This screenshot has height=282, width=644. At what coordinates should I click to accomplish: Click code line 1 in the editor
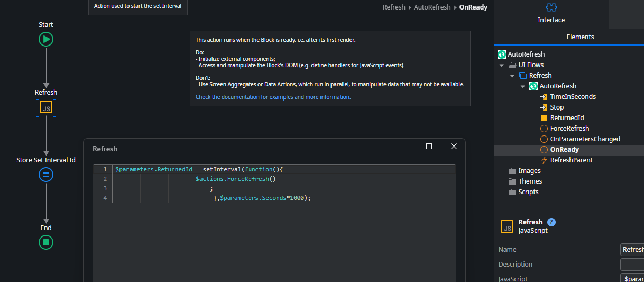tap(200, 169)
